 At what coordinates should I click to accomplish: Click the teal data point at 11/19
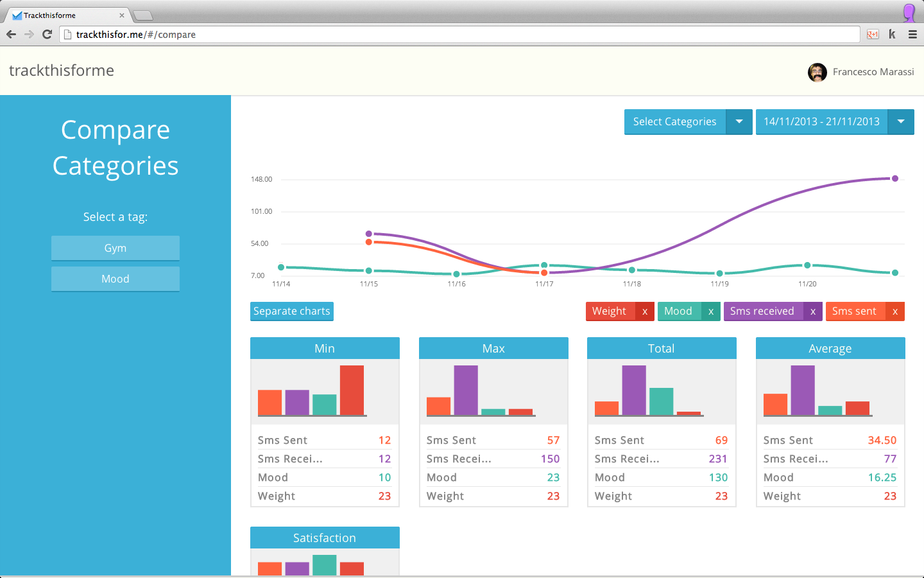(x=720, y=274)
